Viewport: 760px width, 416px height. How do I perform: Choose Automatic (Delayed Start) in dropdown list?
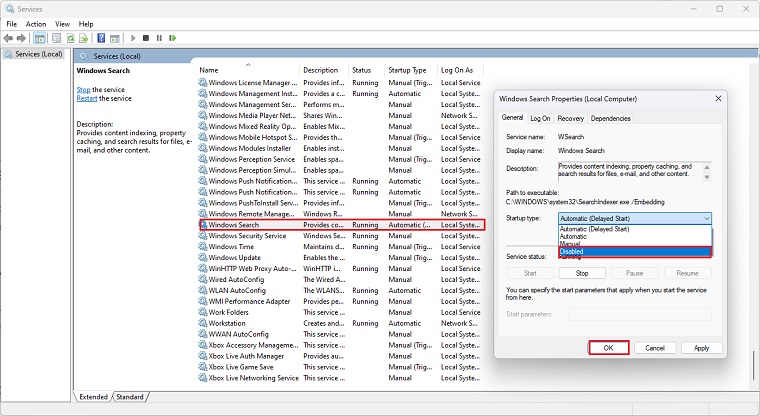634,229
